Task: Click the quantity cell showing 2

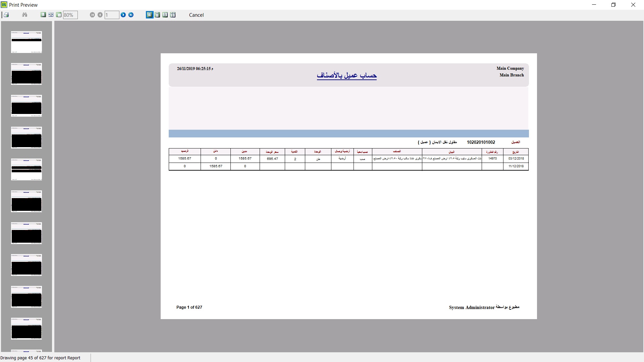Action: click(x=295, y=159)
